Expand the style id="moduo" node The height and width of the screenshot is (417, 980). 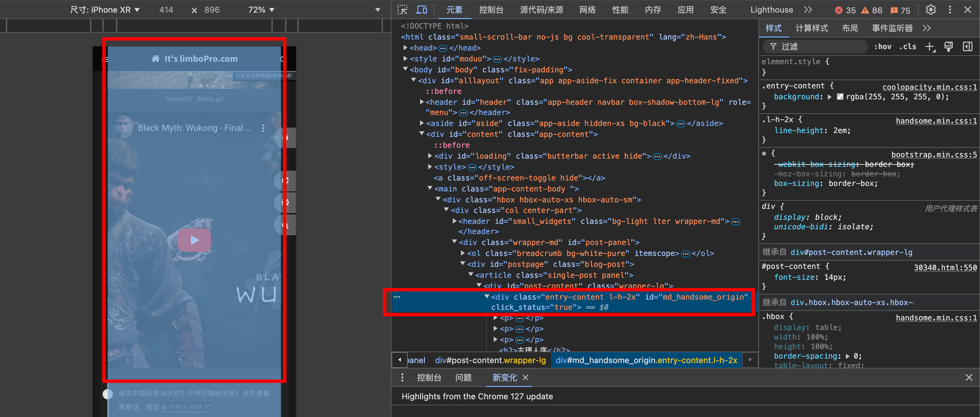(405, 59)
